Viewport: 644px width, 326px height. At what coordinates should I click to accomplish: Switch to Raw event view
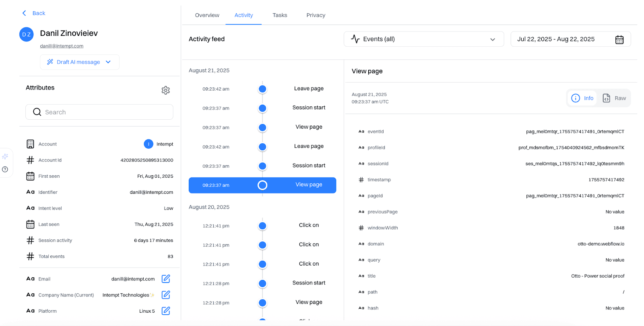pyautogui.click(x=614, y=98)
